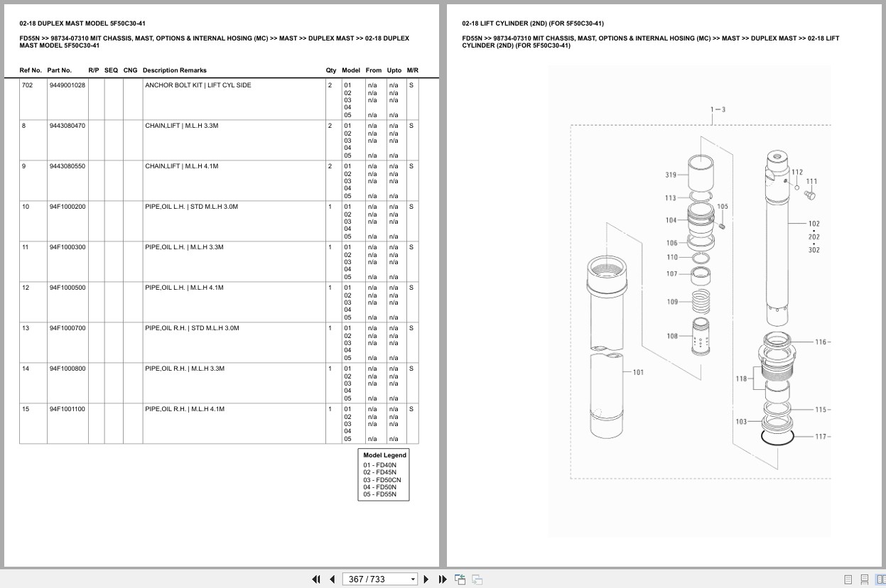Click legend entry 05 - FD55N
This screenshot has width=886, height=588.
(380, 494)
